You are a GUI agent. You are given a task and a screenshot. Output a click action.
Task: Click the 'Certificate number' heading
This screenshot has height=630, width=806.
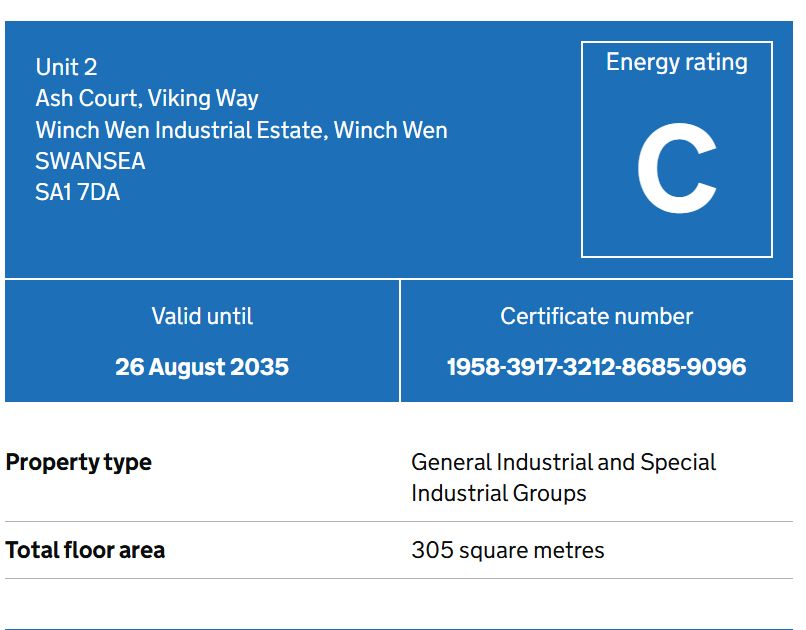tap(596, 316)
